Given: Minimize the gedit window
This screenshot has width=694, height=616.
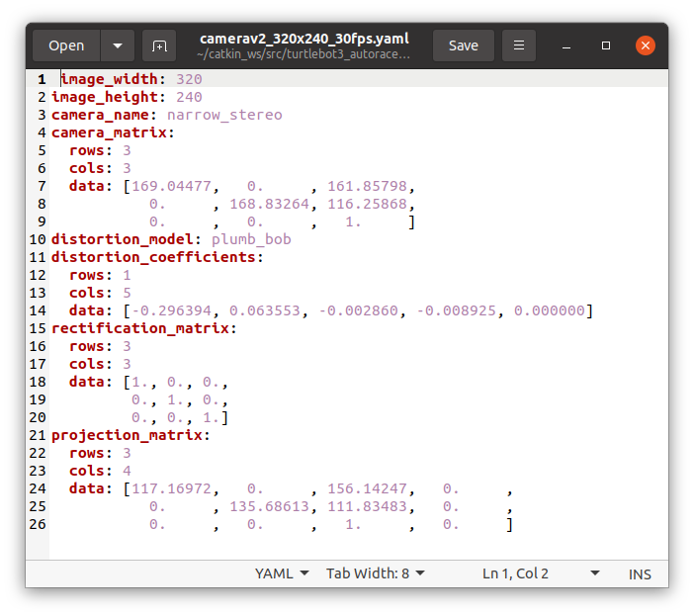Looking at the screenshot, I should (568, 45).
